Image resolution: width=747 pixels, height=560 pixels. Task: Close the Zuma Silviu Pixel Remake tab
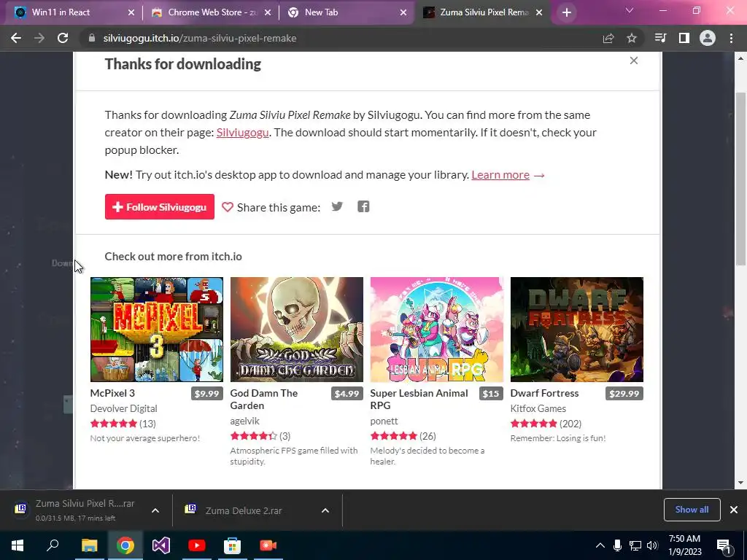[x=539, y=13]
